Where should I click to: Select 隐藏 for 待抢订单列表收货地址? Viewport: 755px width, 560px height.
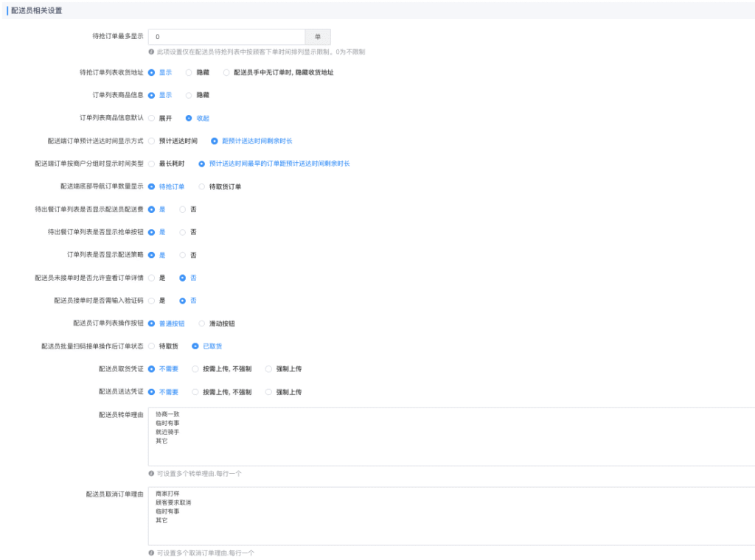(x=189, y=72)
